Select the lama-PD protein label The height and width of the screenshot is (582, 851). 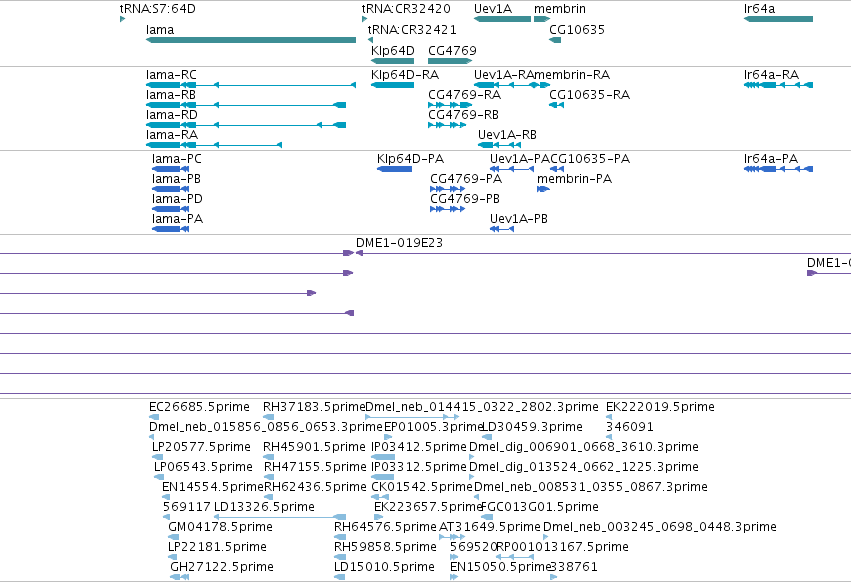[x=177, y=199]
